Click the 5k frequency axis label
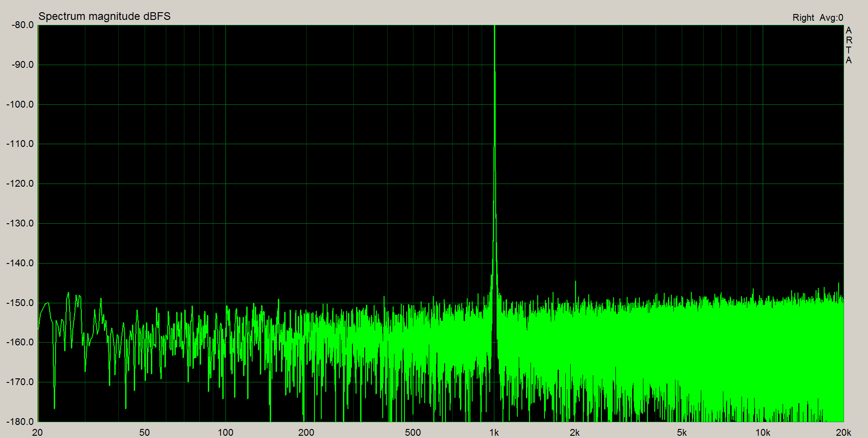868x438 pixels. pos(682,433)
